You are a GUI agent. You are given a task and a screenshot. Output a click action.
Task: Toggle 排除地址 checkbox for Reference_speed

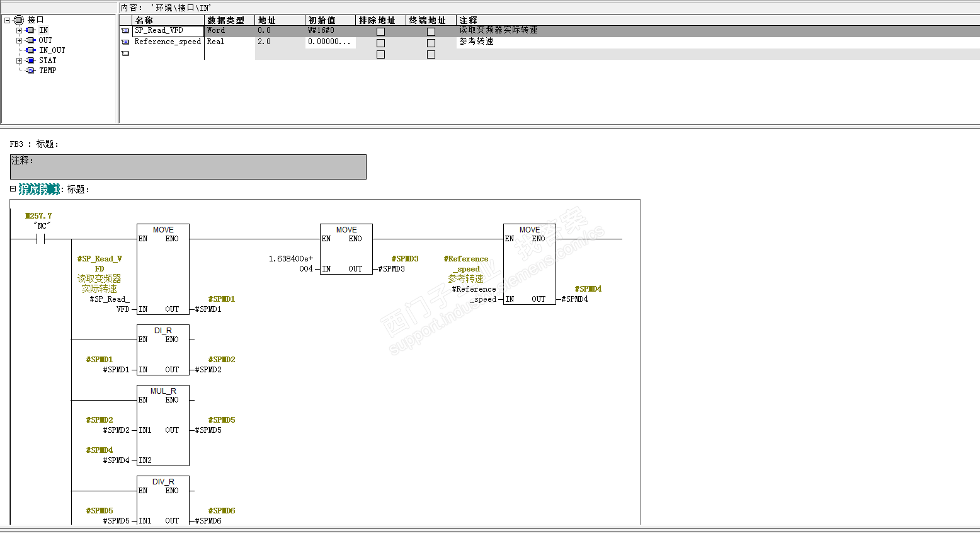(x=380, y=43)
